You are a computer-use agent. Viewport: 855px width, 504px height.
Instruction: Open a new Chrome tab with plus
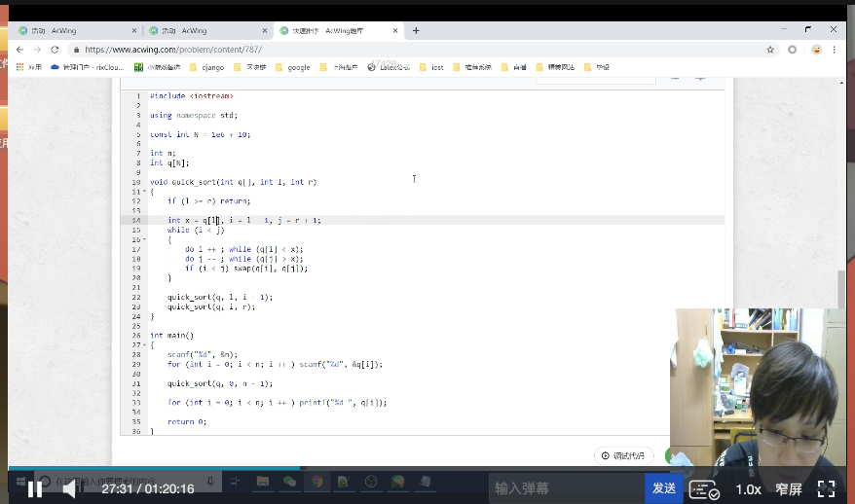(x=416, y=30)
